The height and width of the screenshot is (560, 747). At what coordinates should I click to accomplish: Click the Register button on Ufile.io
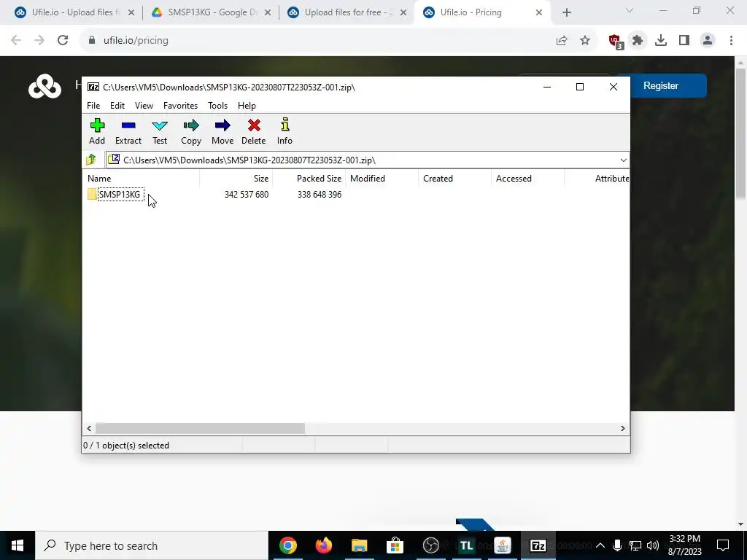(x=661, y=86)
